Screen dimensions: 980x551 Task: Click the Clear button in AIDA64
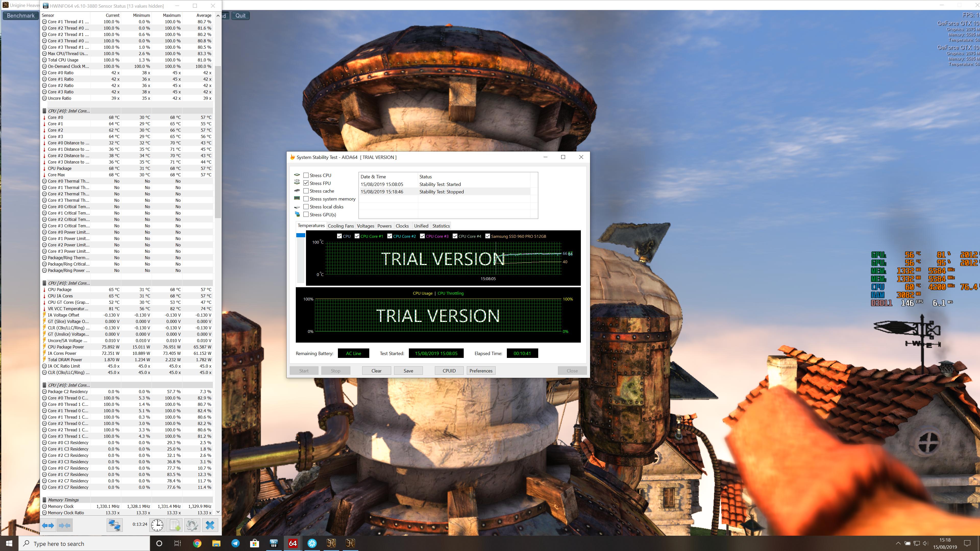click(376, 371)
